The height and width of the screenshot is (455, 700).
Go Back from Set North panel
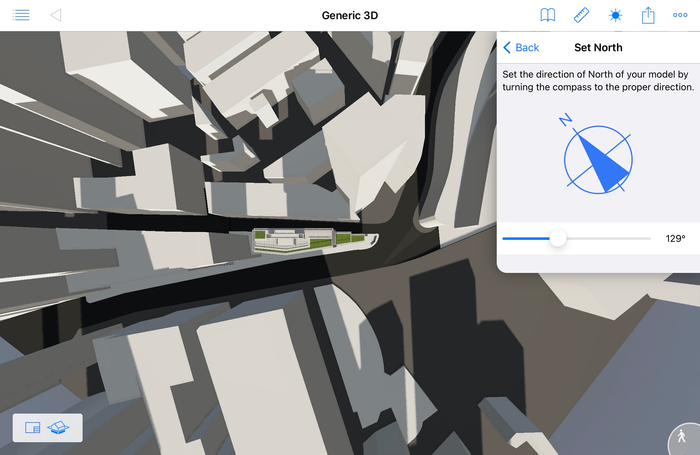point(521,47)
